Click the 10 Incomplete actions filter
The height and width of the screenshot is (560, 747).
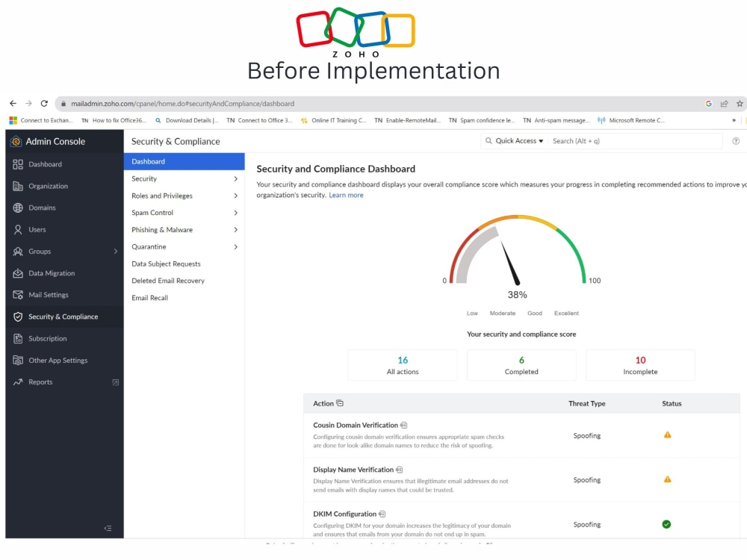point(640,364)
